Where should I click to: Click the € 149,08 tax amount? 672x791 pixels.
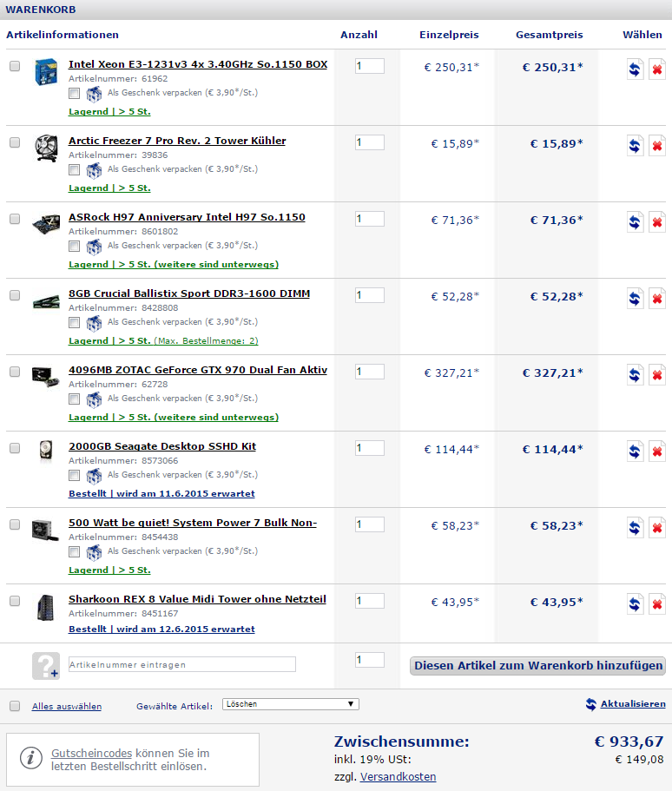point(639,760)
